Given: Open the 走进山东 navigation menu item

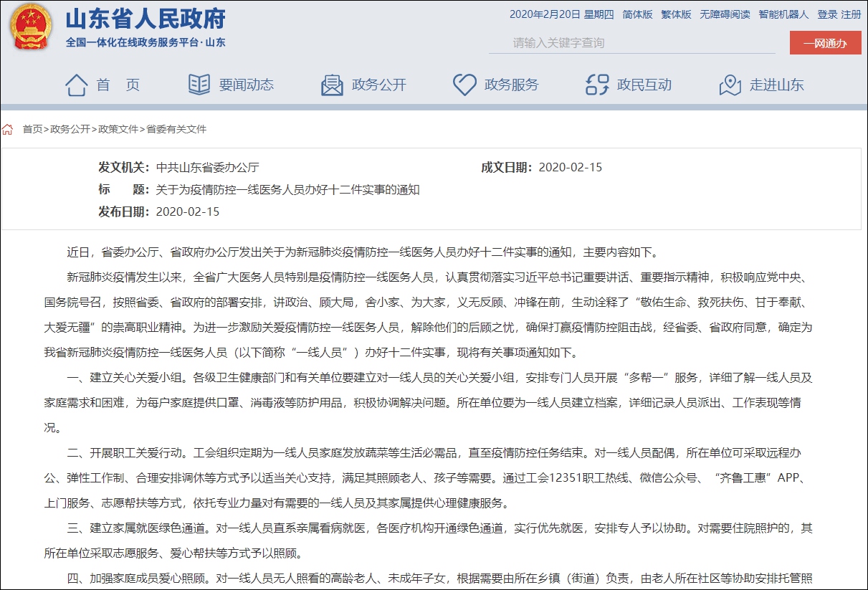Looking at the screenshot, I should point(777,85).
